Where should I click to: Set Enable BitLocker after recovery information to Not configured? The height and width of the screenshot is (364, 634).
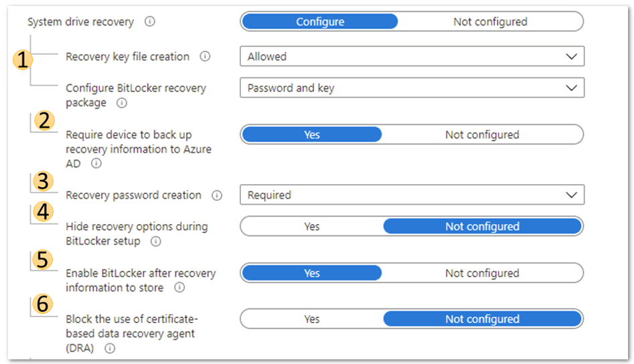(x=482, y=273)
